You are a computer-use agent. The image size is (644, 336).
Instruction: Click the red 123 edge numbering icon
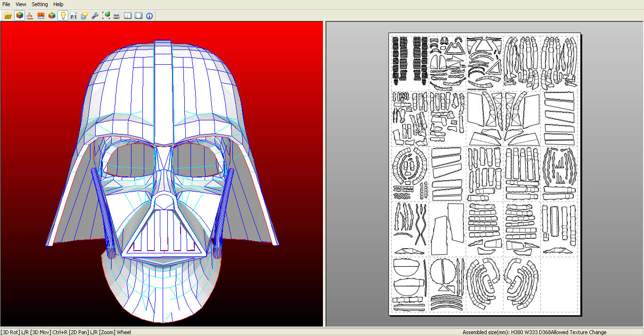(x=41, y=16)
